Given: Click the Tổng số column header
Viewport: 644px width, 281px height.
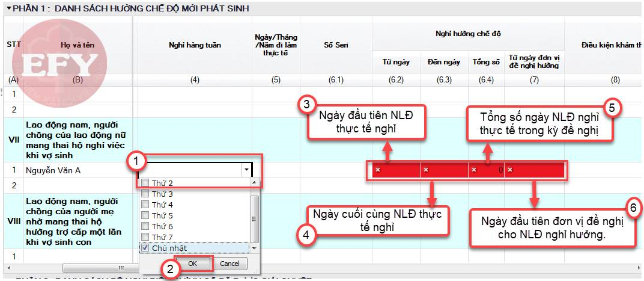Looking at the screenshot, I should tap(486, 62).
